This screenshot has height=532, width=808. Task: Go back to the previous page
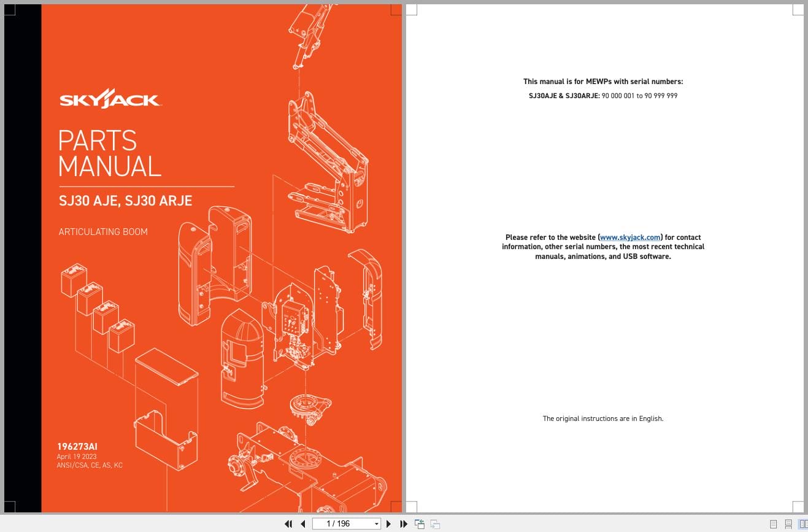[x=303, y=523]
